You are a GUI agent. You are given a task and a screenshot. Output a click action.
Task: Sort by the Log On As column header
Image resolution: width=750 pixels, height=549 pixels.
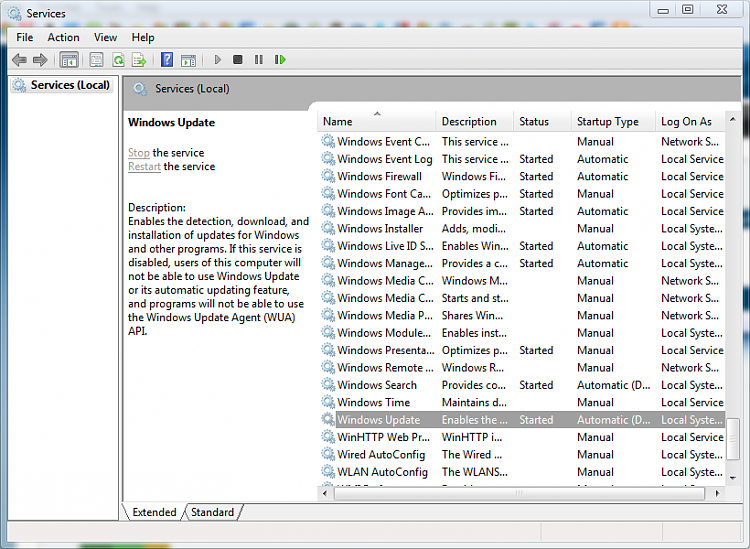pos(690,121)
